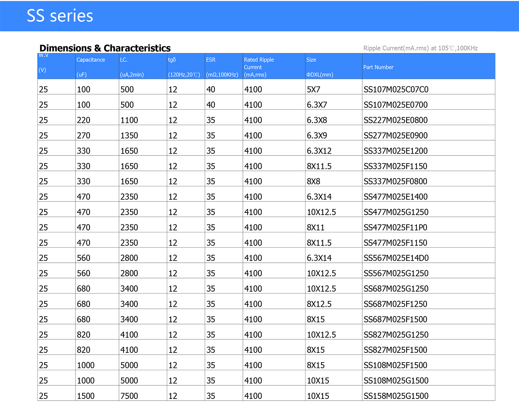Select part number SS337M025E1200

click(395, 151)
